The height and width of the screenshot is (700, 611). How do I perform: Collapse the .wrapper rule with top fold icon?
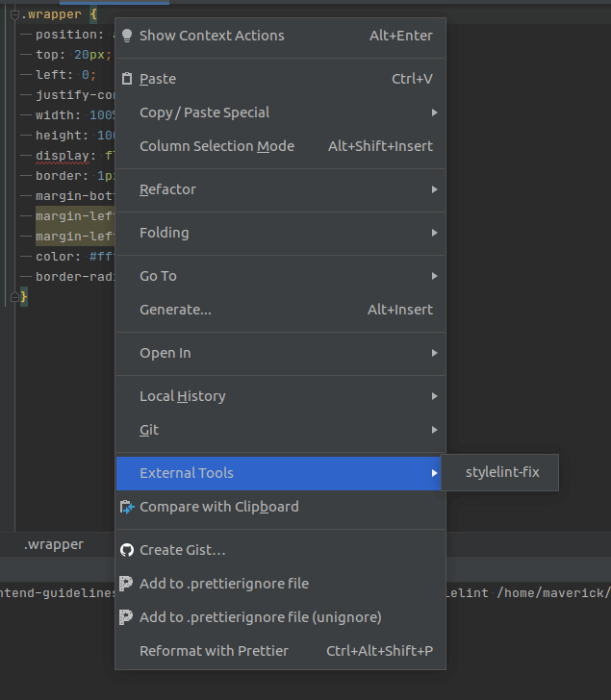point(14,14)
